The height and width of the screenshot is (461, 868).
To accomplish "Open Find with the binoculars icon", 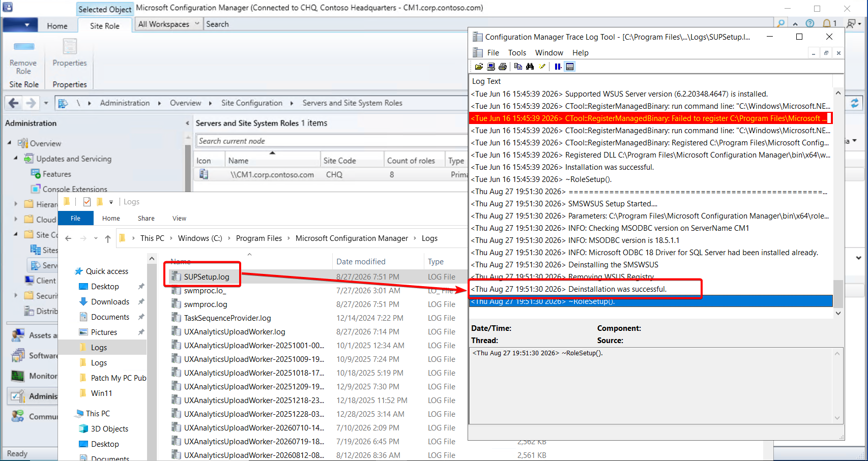I will [x=530, y=67].
